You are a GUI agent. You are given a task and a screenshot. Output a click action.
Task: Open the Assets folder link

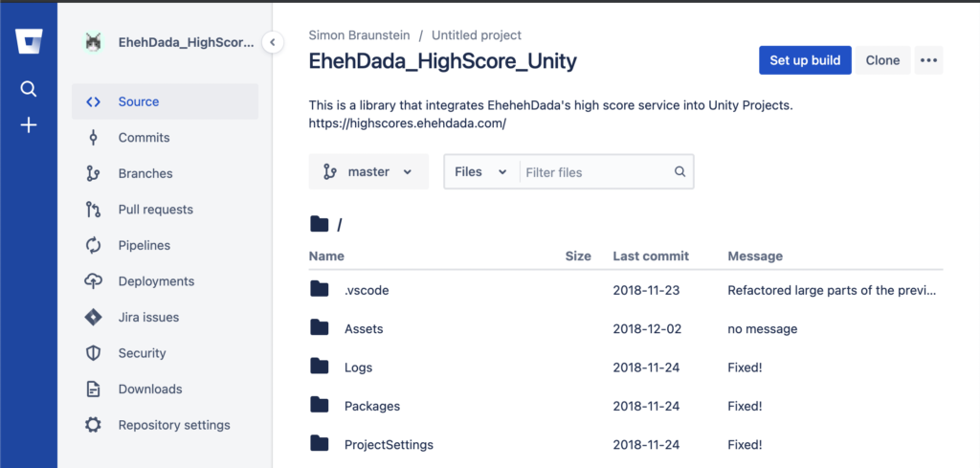364,328
